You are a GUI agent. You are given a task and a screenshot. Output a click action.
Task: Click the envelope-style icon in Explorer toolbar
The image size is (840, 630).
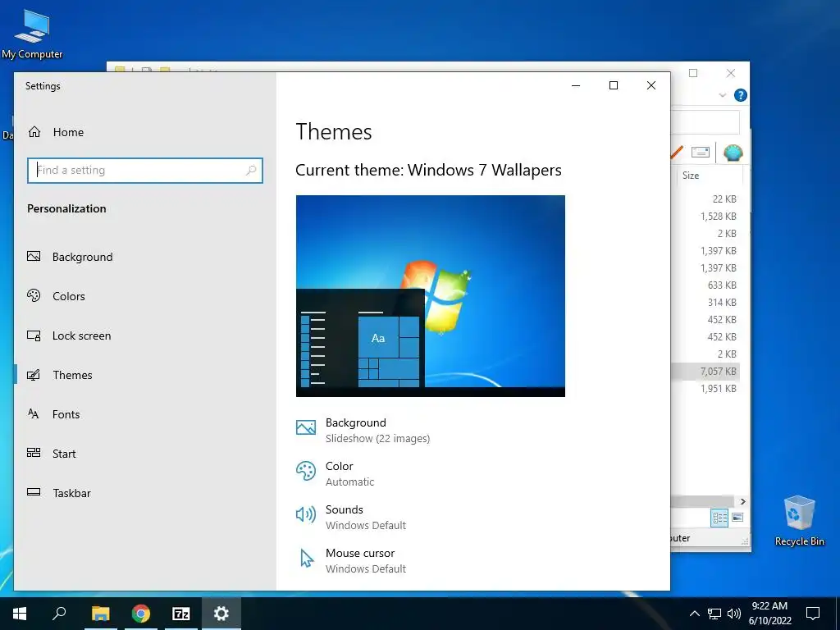(x=701, y=152)
